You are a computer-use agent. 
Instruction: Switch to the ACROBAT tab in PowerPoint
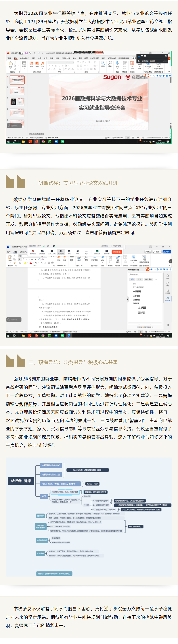(x=111, y=58)
